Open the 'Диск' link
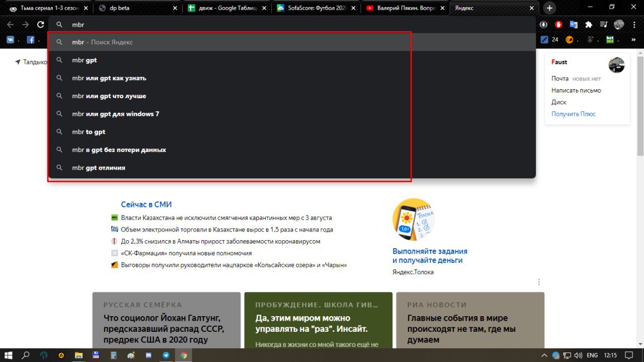The height and width of the screenshot is (362, 644). point(559,102)
